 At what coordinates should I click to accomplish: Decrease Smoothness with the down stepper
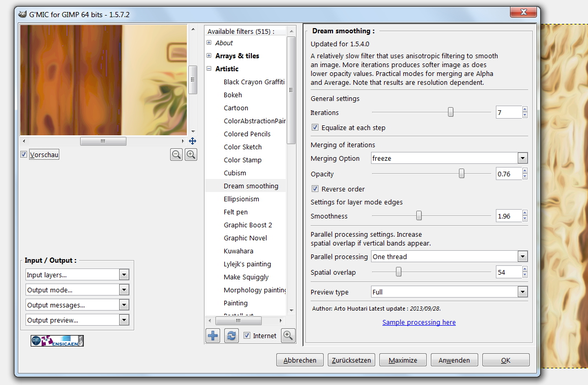coord(525,219)
